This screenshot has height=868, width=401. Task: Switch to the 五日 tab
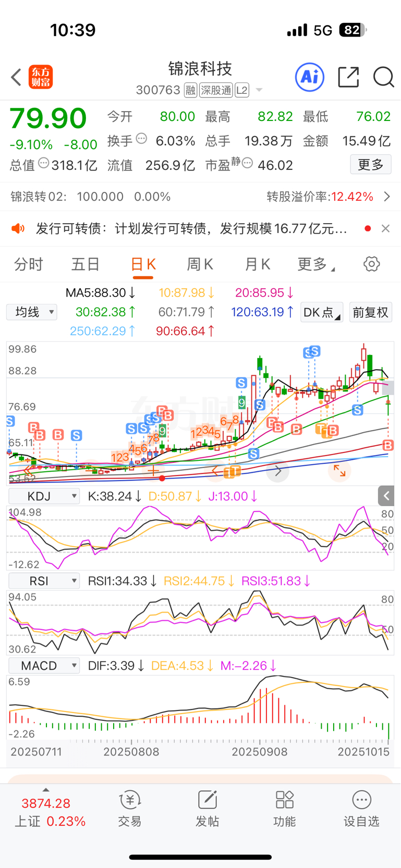point(86,264)
